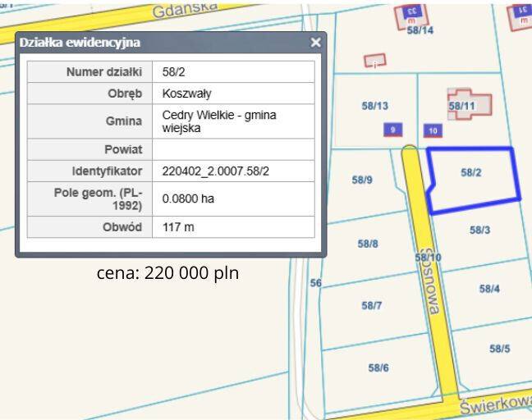Click address marker number 10
Viewport: 532px width, 420px height.
coord(433,131)
